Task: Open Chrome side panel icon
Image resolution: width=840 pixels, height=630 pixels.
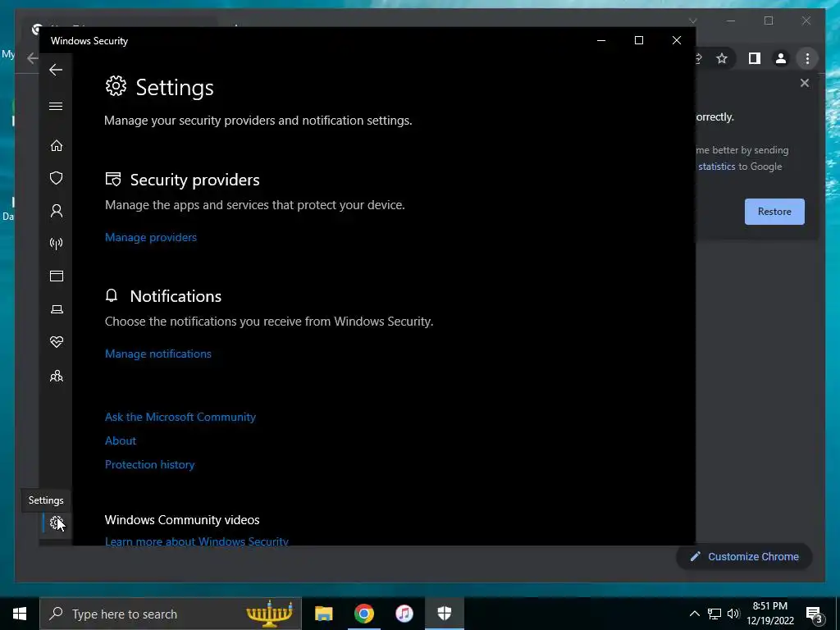Action: click(755, 58)
